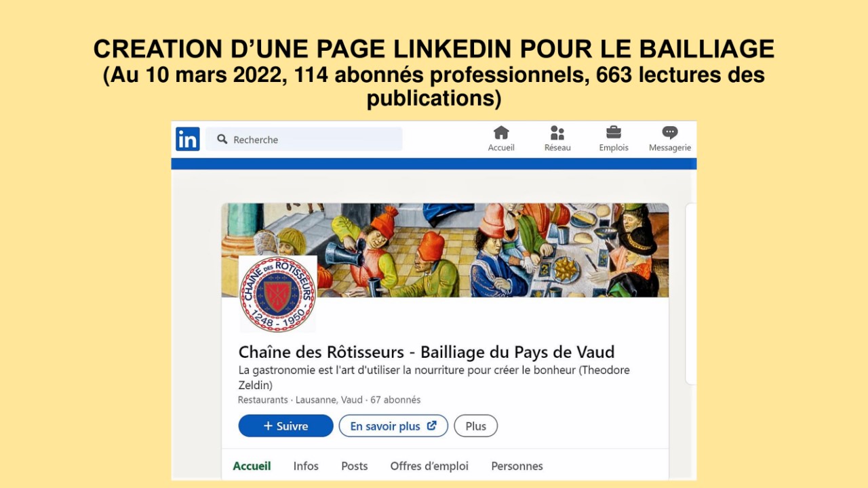Follow the page with Suivre button
The height and width of the screenshot is (488, 868).
(285, 426)
